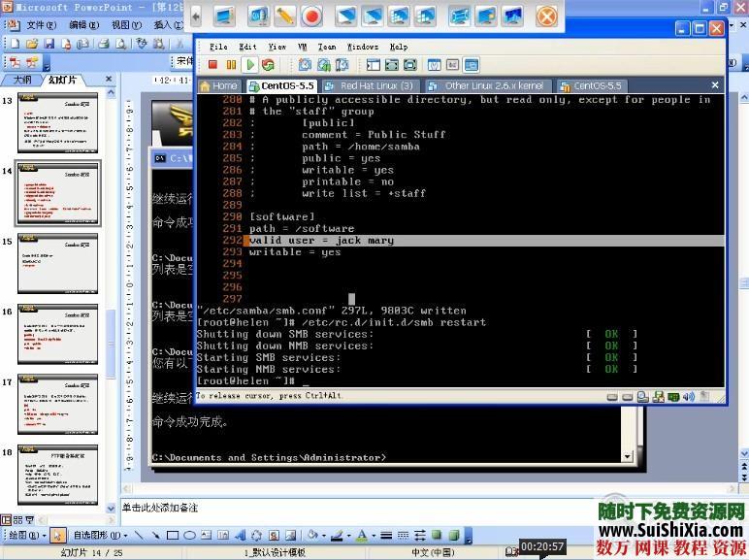The height and width of the screenshot is (560, 749).
Task: Open the Line Color dropdown arrow
Action: (x=348, y=536)
